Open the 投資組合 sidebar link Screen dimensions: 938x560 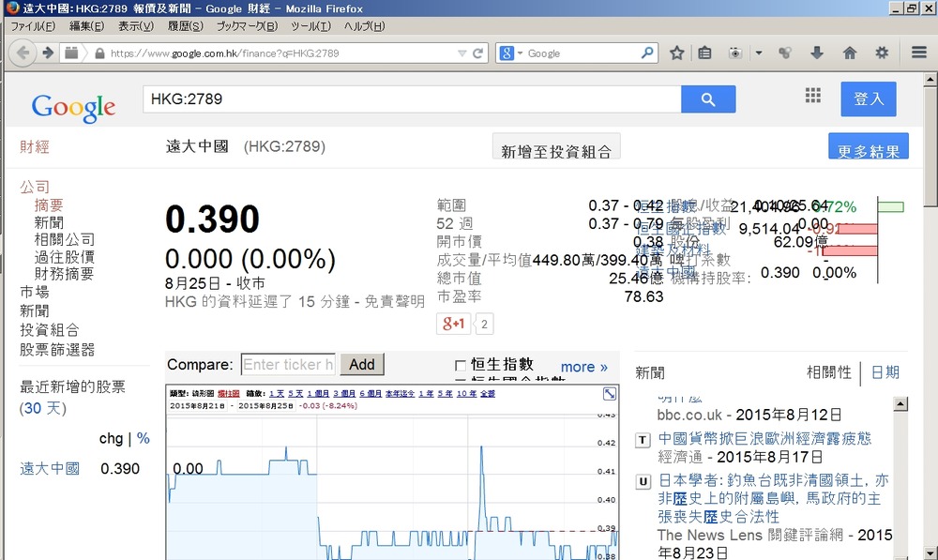pyautogui.click(x=50, y=330)
